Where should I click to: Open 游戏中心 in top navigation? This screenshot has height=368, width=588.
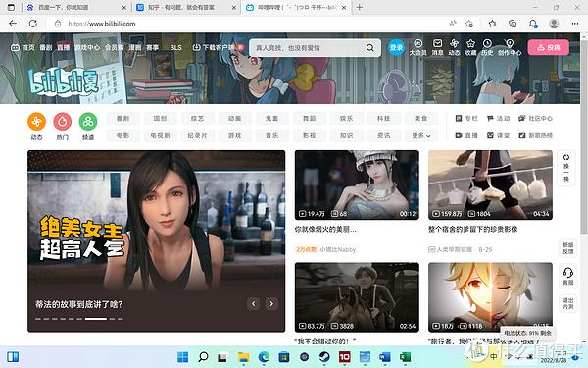(x=87, y=47)
